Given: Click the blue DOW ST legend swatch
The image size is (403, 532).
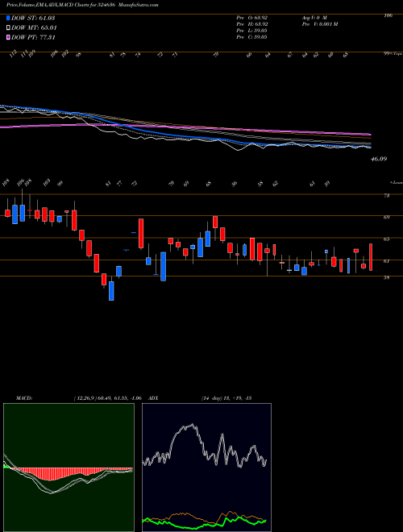Looking at the screenshot, I should coord(9,18).
